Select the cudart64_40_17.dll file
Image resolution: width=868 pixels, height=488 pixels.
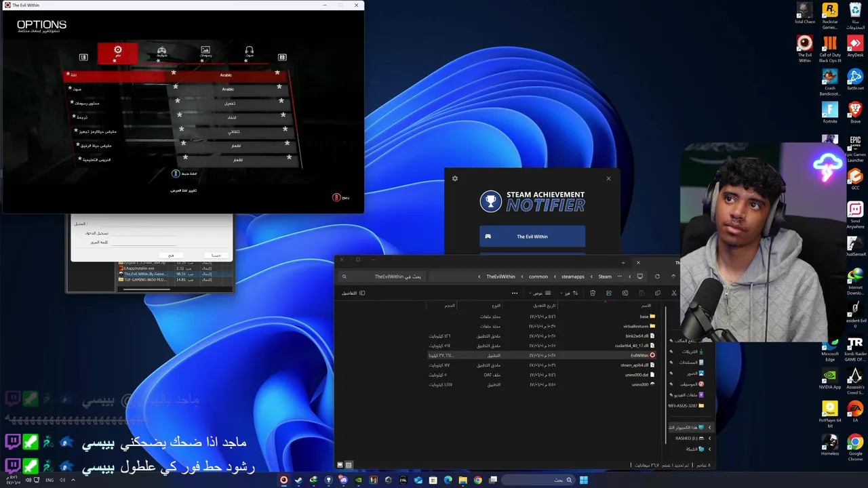click(x=635, y=346)
